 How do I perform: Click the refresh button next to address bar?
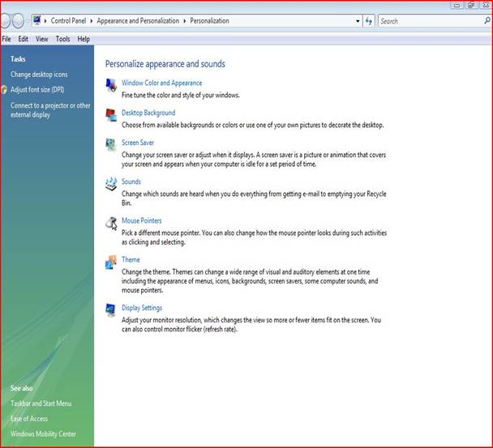tap(369, 21)
